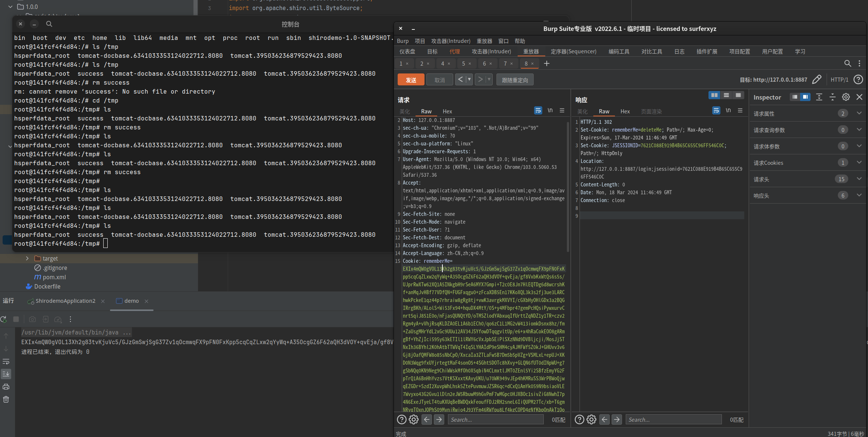
Task: Open the Repeater tab bar three-dot menu
Action: (x=859, y=63)
